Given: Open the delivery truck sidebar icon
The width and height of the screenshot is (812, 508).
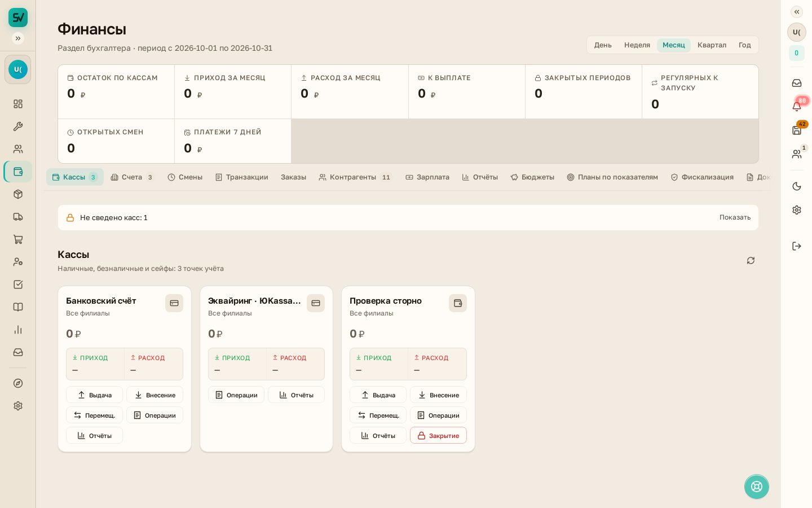Looking at the screenshot, I should (x=18, y=217).
